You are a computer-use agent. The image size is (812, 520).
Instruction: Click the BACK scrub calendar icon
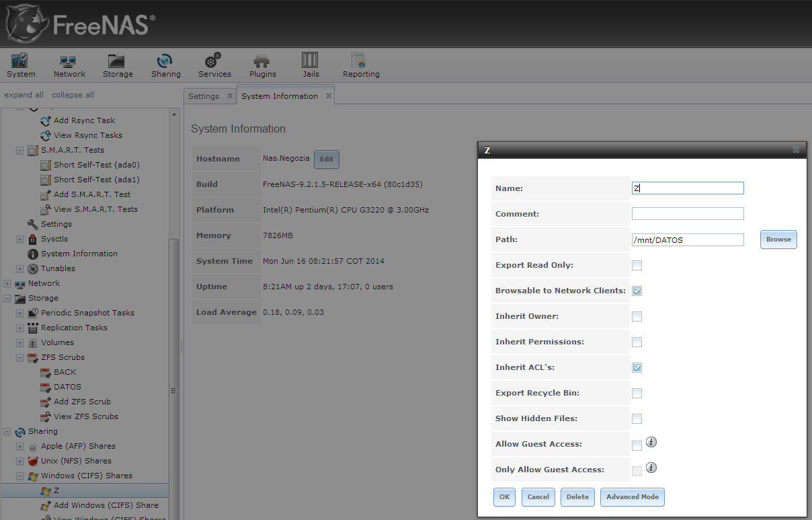click(x=46, y=372)
